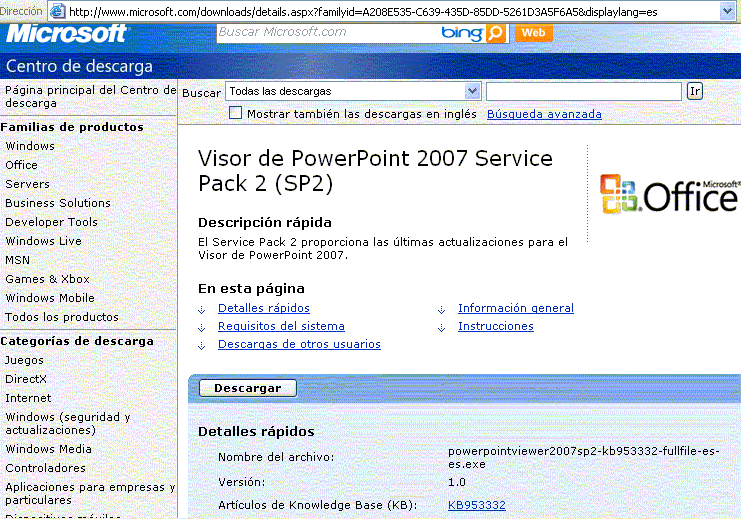The image size is (741, 520).
Task: Select DirectX download category
Action: pyautogui.click(x=26, y=379)
